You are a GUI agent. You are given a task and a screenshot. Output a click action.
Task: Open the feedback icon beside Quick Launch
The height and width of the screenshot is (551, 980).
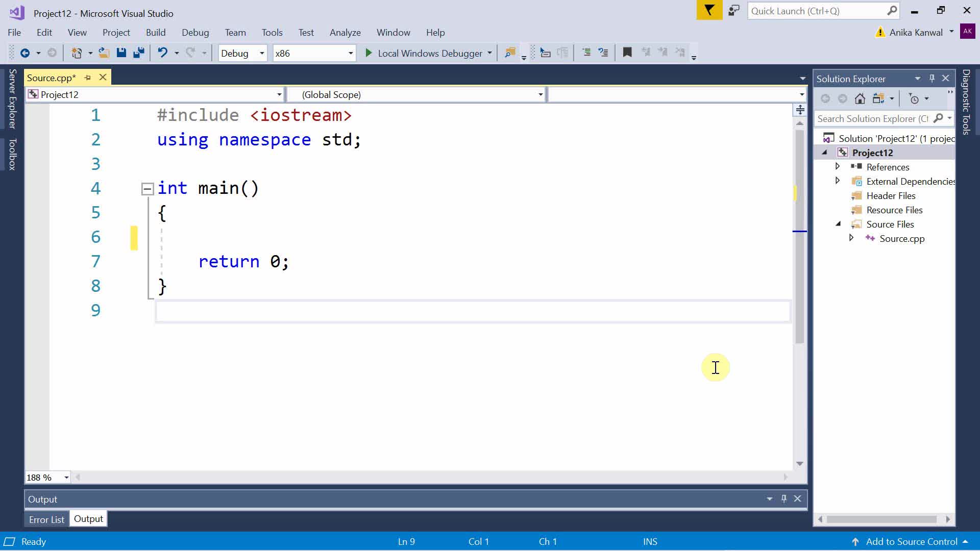click(x=733, y=10)
